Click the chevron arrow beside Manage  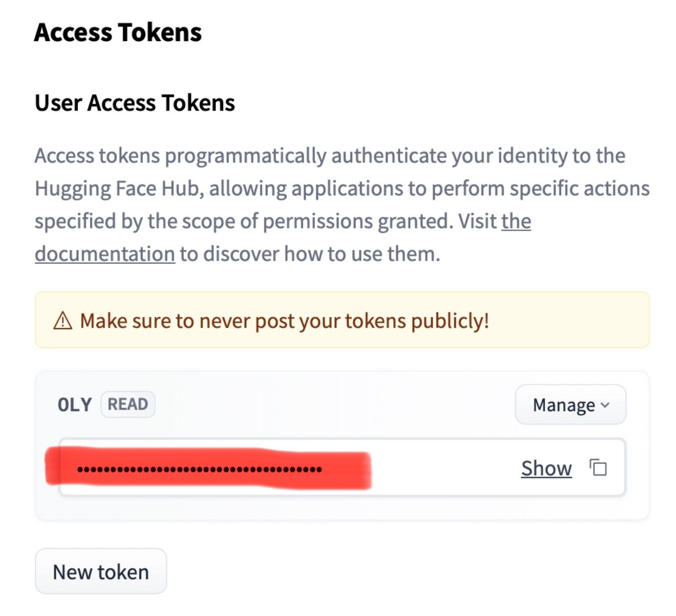coord(605,405)
